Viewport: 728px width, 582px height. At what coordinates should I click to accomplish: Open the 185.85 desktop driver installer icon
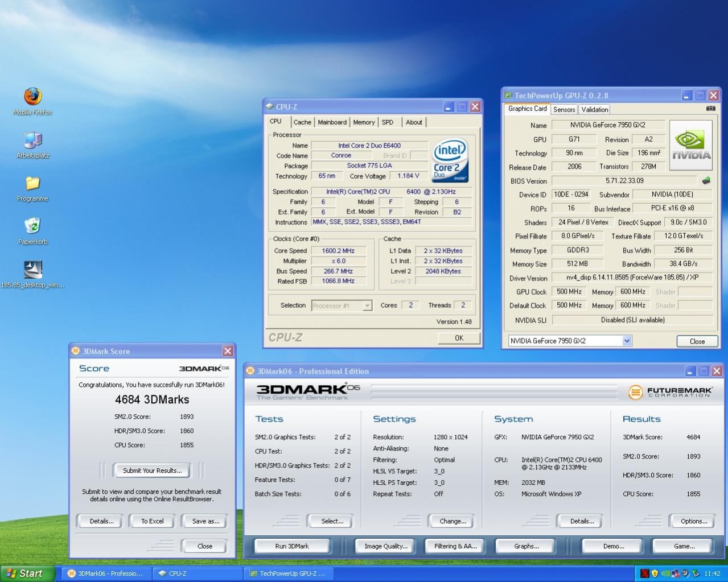point(32,270)
